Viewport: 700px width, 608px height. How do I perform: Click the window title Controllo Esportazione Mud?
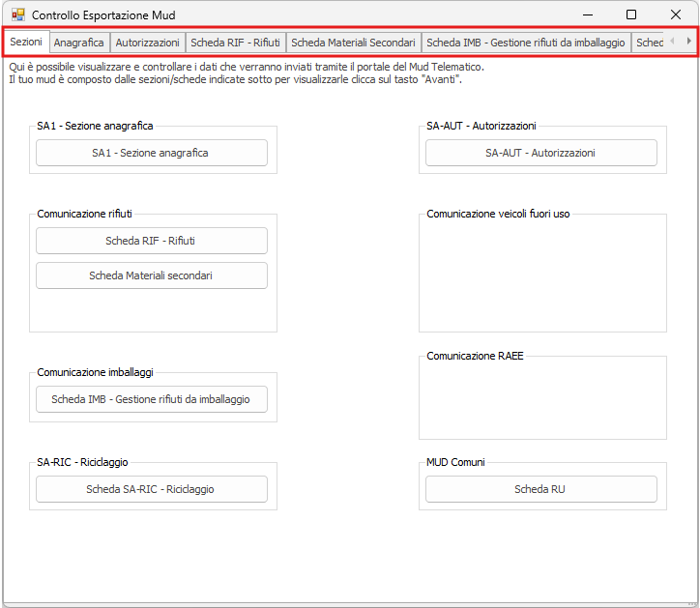pyautogui.click(x=103, y=15)
